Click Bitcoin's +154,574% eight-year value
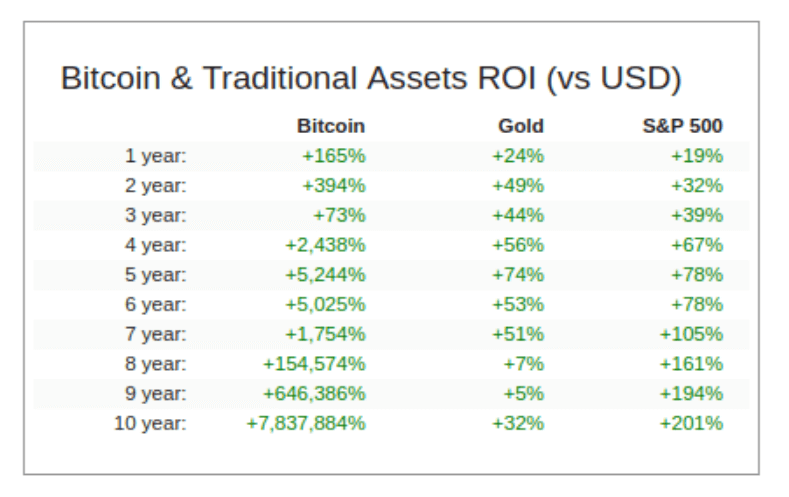The image size is (789, 497). 314,364
